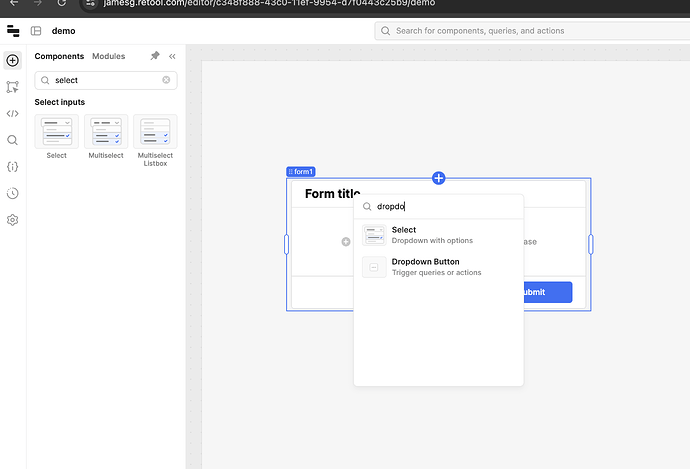This screenshot has height=469, width=690.
Task: Open the History clock icon
Action: pyautogui.click(x=13, y=193)
